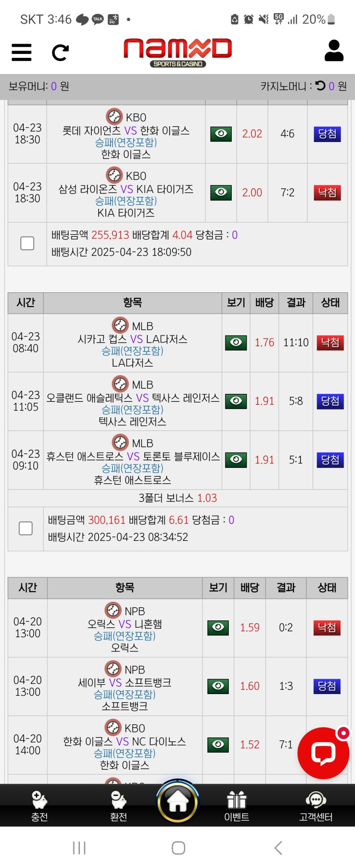355x868 pixels.
Task: Open the hamburger menu
Action: tap(21, 52)
